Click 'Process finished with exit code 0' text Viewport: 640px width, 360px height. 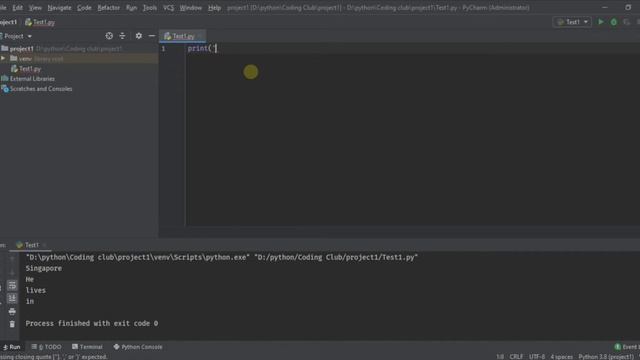pyautogui.click(x=92, y=324)
